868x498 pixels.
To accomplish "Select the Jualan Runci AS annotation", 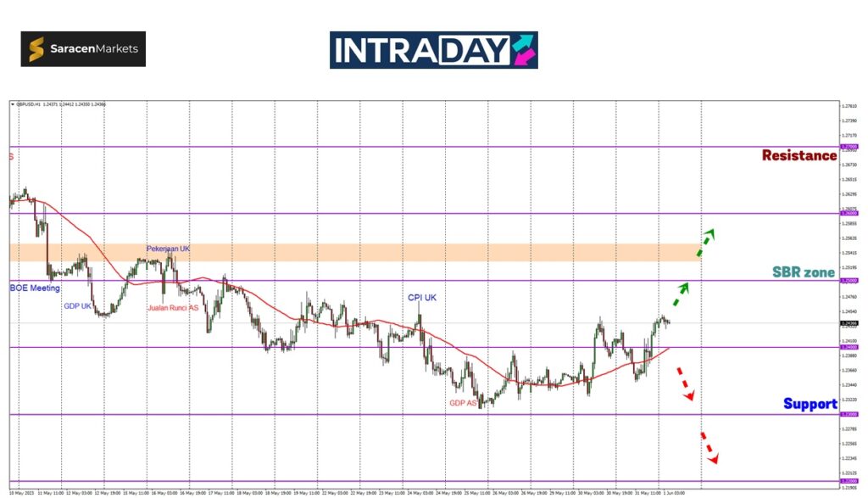I will (x=173, y=308).
